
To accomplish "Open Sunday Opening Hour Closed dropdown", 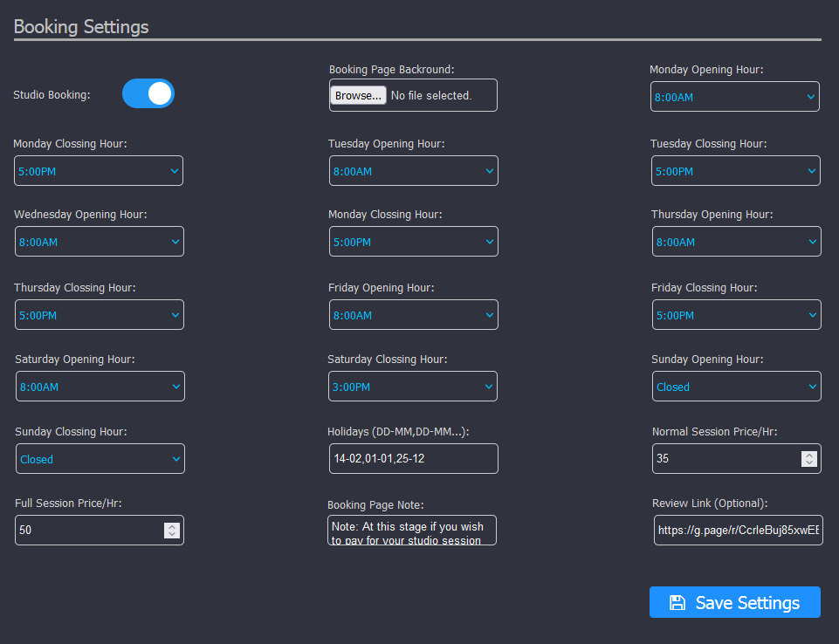I will pyautogui.click(x=737, y=387).
